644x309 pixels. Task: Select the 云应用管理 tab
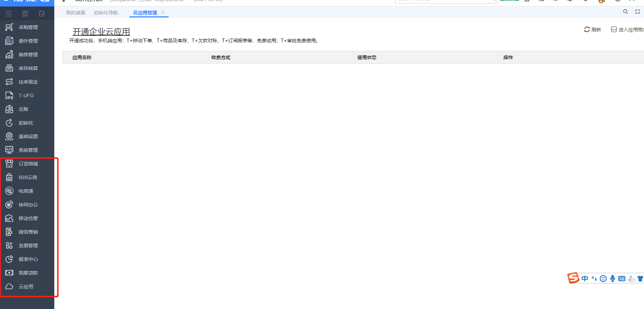click(145, 13)
